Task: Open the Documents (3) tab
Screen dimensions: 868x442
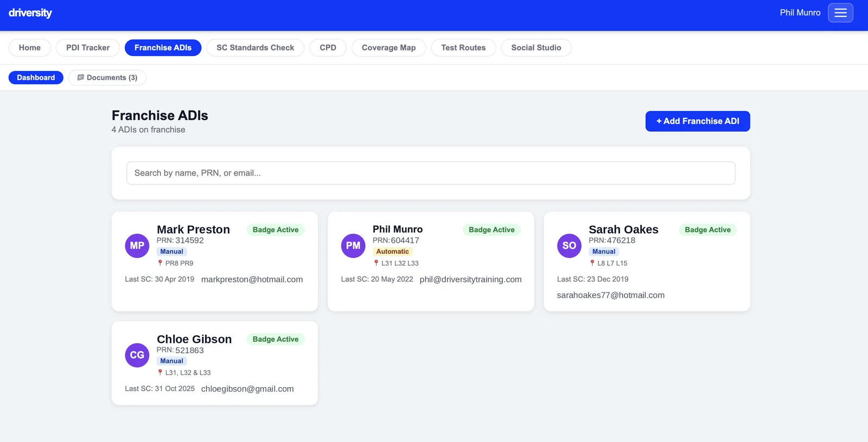Action: coord(107,78)
